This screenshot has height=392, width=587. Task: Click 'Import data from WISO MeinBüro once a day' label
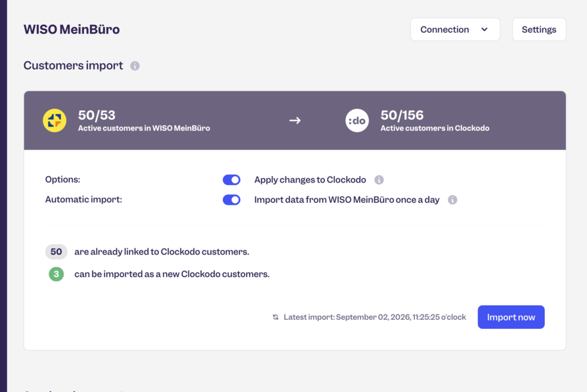pos(347,200)
